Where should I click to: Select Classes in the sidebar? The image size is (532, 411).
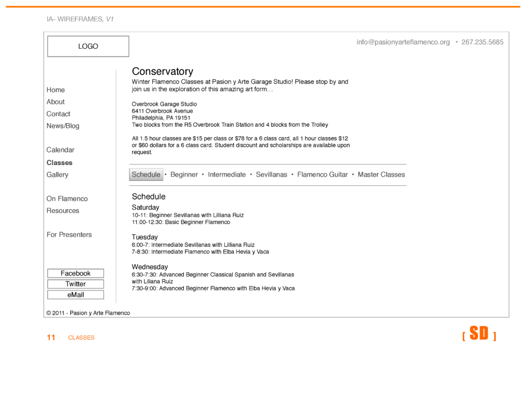pos(59,163)
